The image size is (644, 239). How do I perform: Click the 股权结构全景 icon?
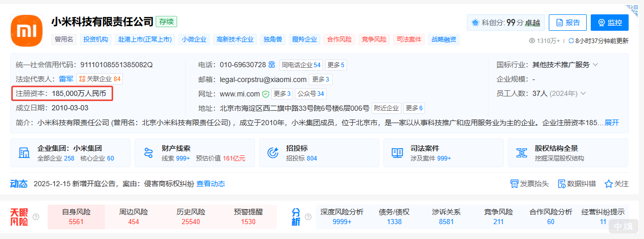[x=522, y=153]
